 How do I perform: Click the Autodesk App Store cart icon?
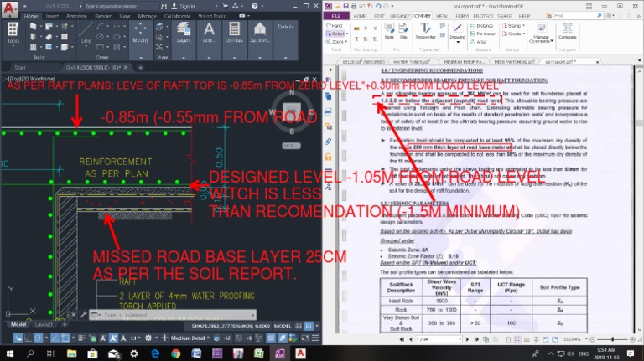click(225, 6)
